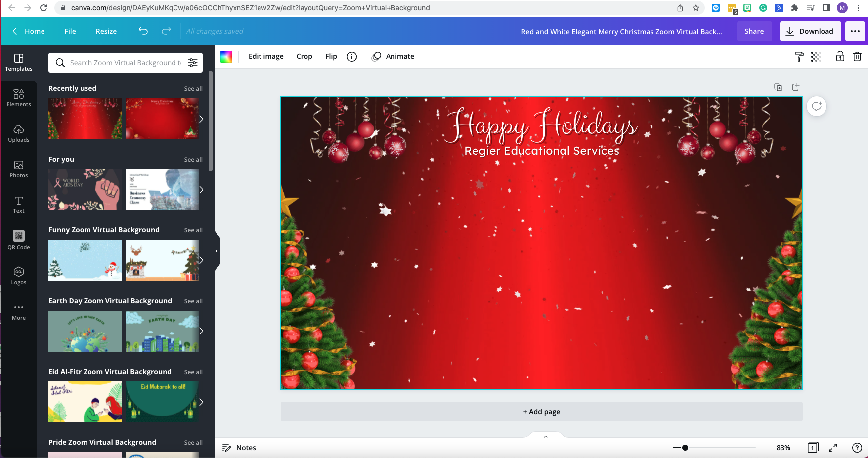Image resolution: width=868 pixels, height=458 pixels.
Task: Open the image color palette swatch
Action: pos(226,57)
